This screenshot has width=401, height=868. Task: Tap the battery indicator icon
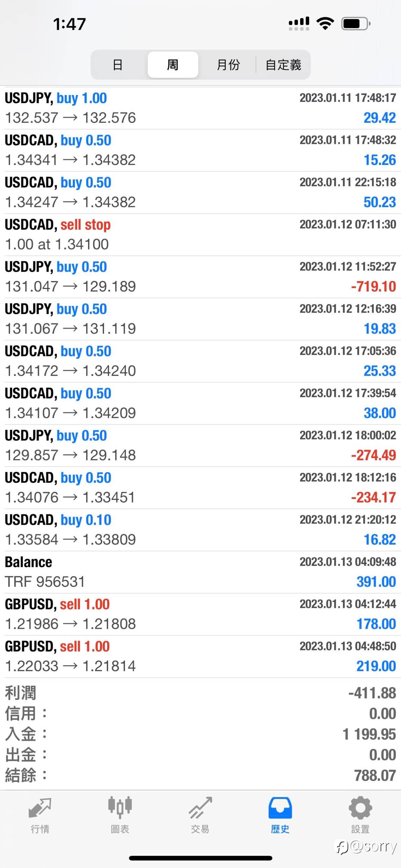pyautogui.click(x=356, y=24)
